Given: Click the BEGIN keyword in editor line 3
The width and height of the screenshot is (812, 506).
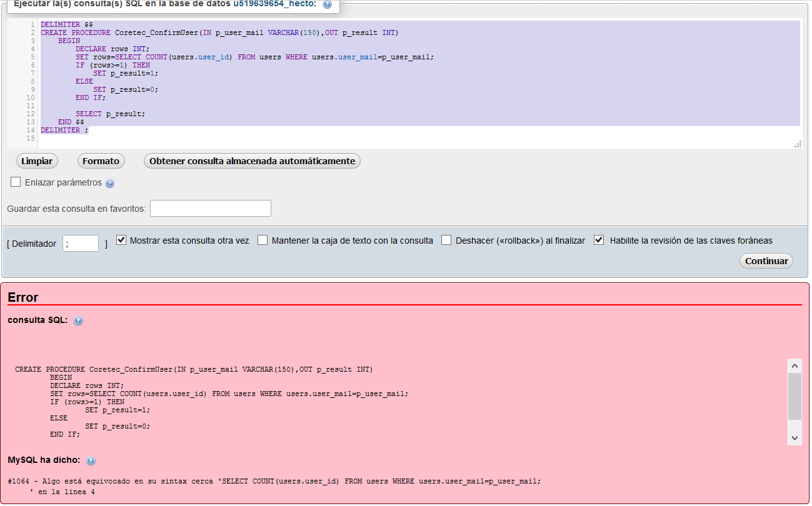Looking at the screenshot, I should click(69, 41).
